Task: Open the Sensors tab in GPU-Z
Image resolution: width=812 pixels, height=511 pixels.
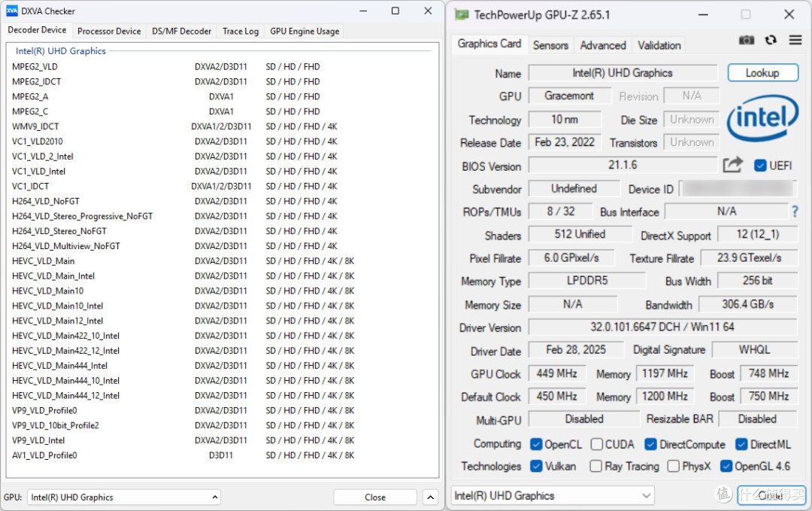Action: coord(550,45)
